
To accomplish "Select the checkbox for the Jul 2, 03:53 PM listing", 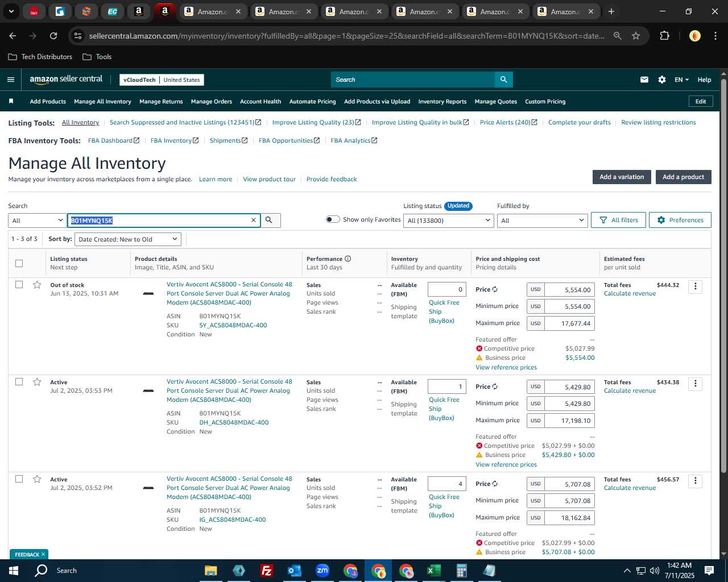I will (19, 381).
